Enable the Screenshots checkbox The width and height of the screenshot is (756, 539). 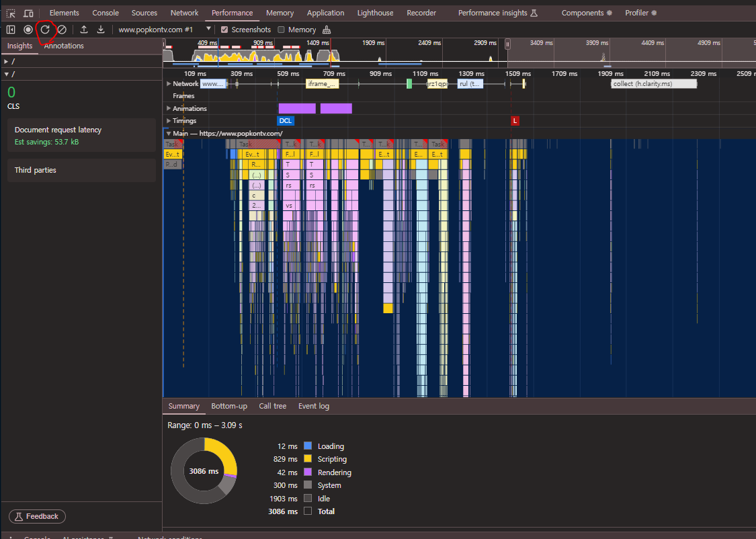(x=224, y=30)
